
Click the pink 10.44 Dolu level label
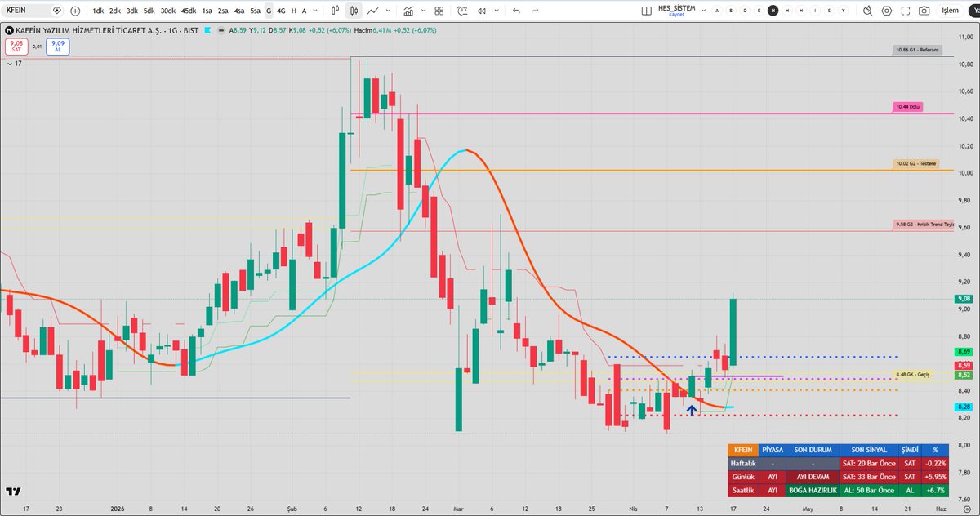point(907,107)
